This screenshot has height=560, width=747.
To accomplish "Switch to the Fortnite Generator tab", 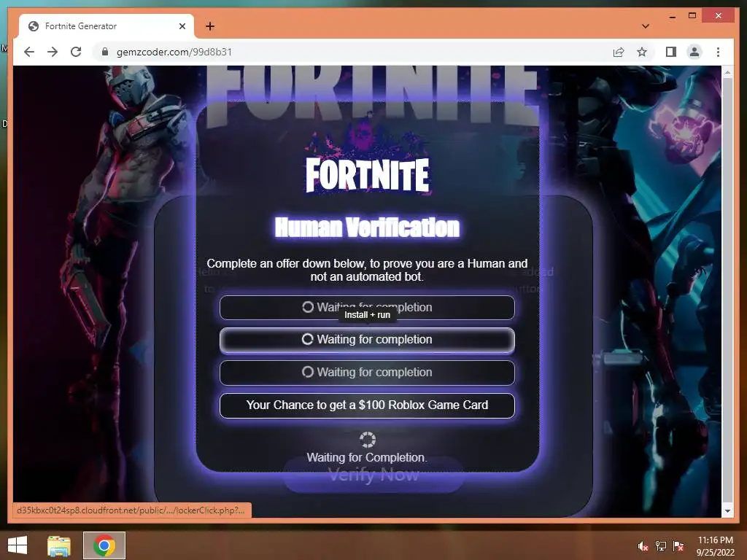I will [106, 26].
